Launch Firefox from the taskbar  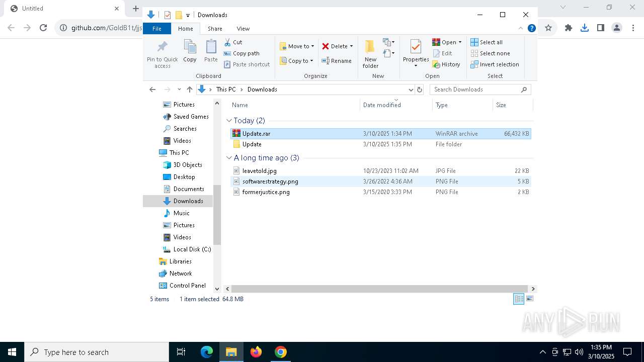point(256,352)
